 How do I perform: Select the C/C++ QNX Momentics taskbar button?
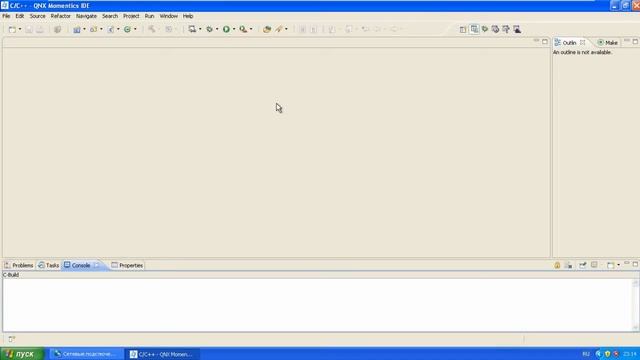click(162, 354)
